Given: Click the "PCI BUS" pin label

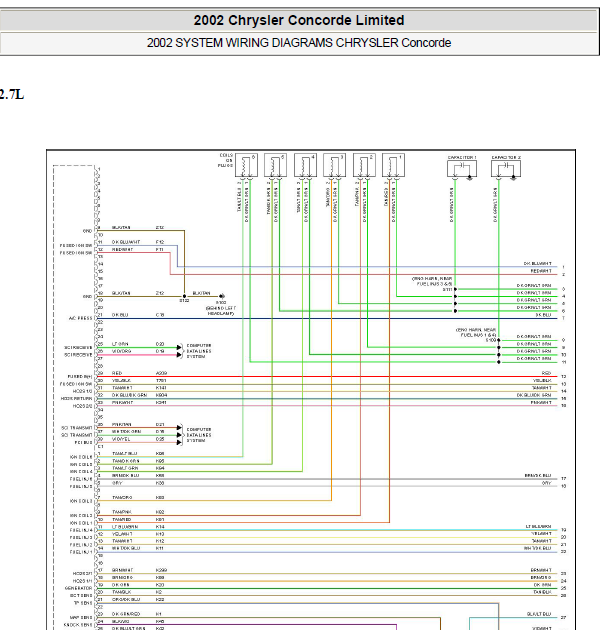Looking at the screenshot, I should coord(83,442).
